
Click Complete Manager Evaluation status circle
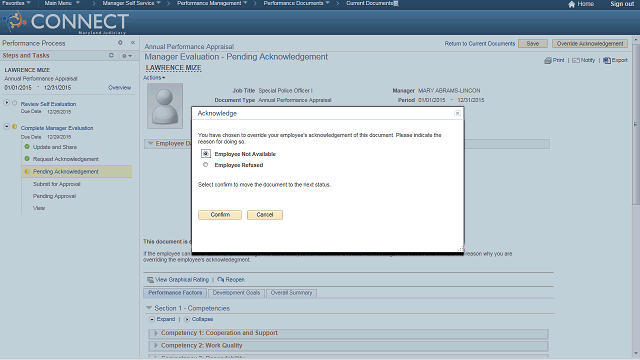(15, 127)
